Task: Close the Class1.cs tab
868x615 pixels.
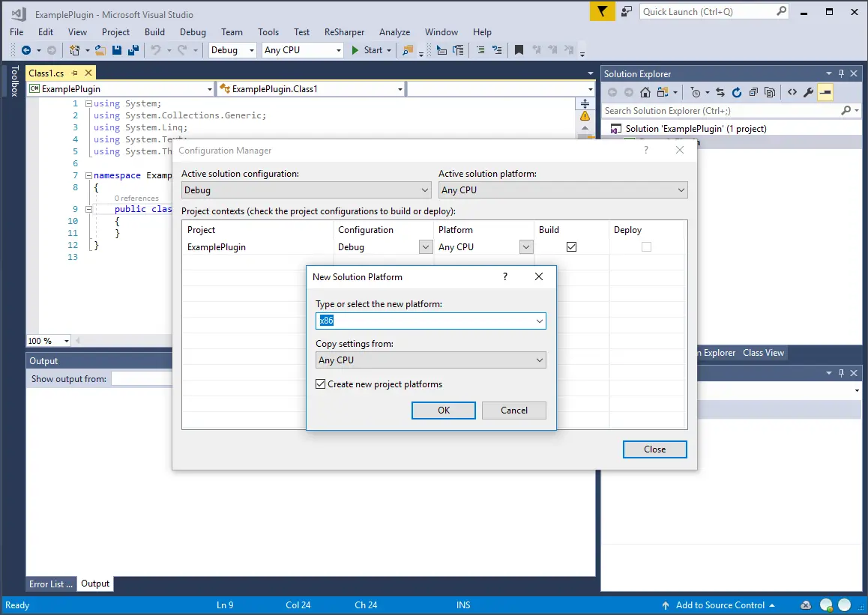Action: [x=88, y=73]
